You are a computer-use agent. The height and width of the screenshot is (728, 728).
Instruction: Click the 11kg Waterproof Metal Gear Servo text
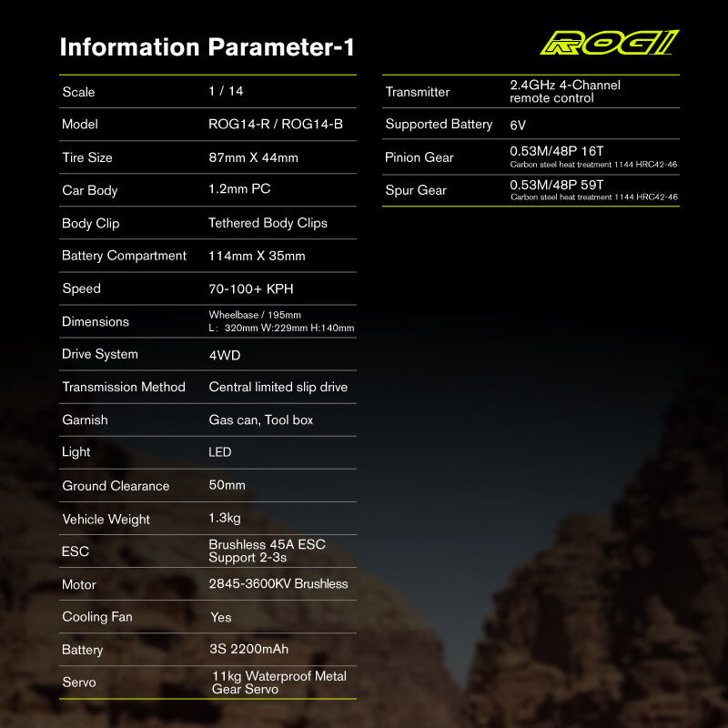[x=278, y=682]
